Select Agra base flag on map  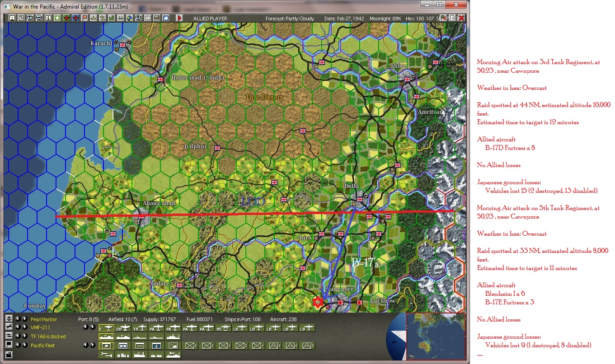click(322, 234)
